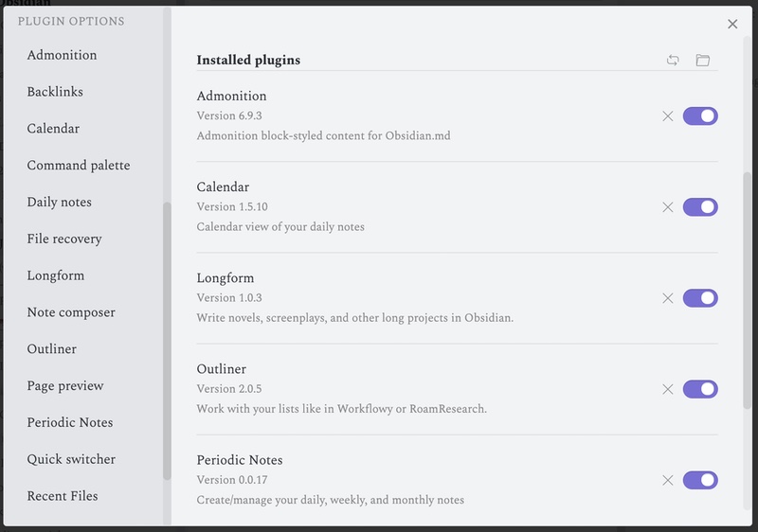
Task: Open the plugins folder icon
Action: pos(702,60)
